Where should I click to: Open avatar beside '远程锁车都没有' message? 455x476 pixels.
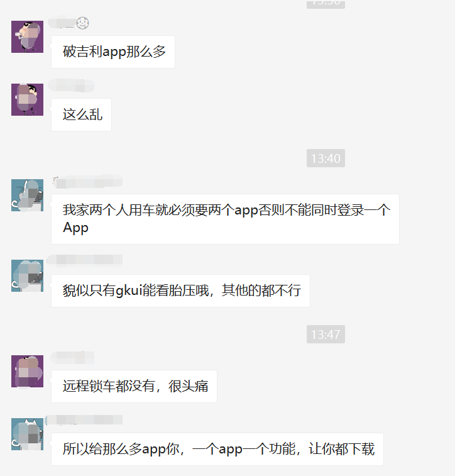pos(27,371)
